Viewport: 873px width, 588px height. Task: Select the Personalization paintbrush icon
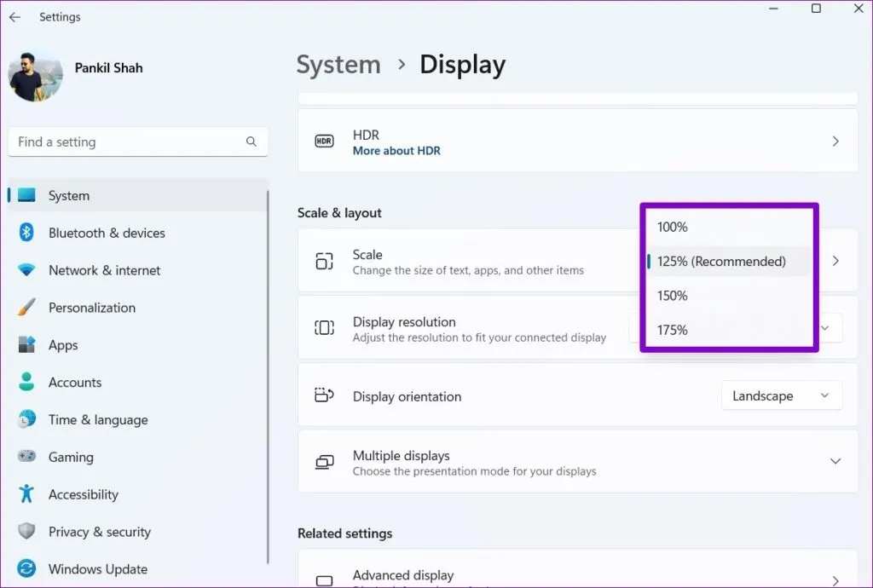26,308
